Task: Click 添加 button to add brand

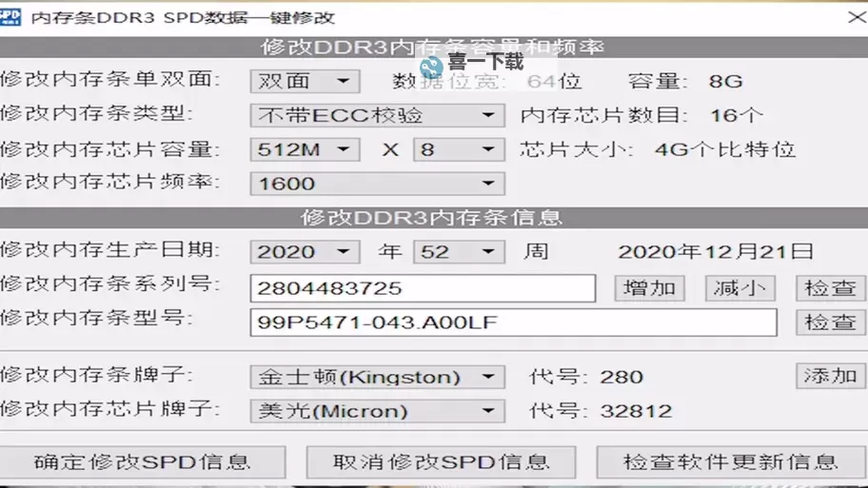Action: click(x=830, y=377)
